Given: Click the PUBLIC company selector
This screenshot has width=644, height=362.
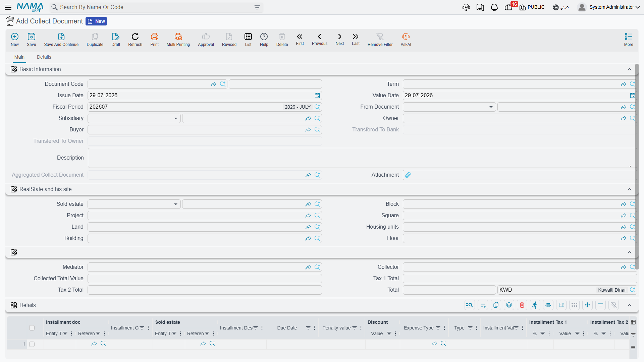Looking at the screenshot, I should tap(532, 7).
